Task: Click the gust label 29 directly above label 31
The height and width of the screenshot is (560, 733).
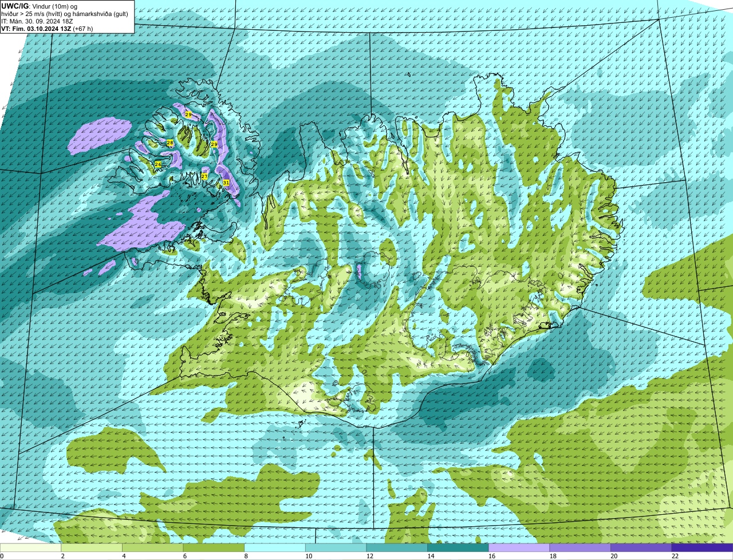Action: click(x=214, y=144)
